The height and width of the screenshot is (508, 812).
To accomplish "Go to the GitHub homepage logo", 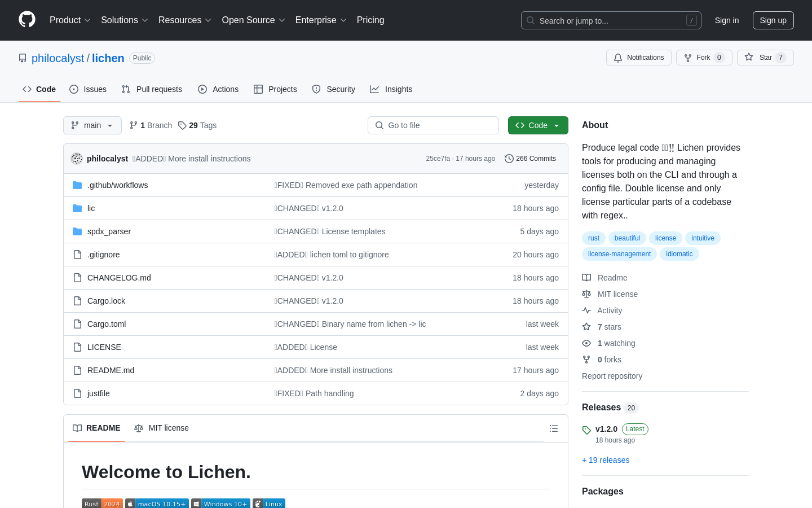I will (27, 20).
